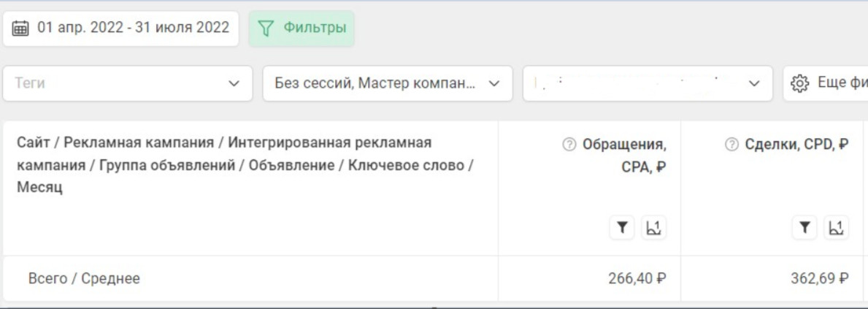Click the chart icon in Сделки, CPD column
Screen dimensions: 868x309
[835, 229]
